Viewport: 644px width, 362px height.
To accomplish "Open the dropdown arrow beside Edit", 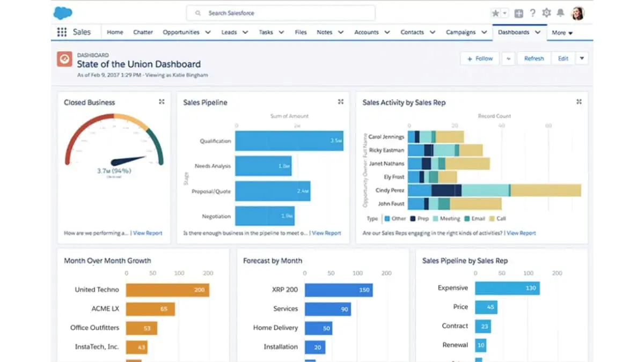I will 582,58.
